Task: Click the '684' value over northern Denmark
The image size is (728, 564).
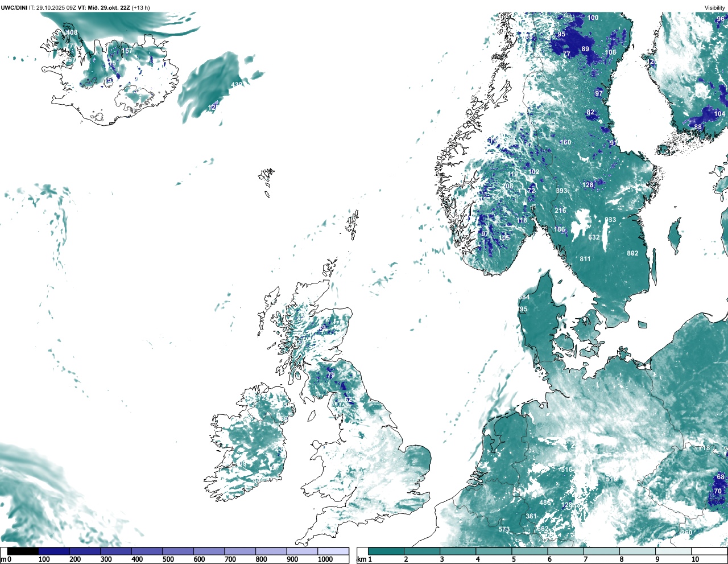Action: tap(524, 297)
